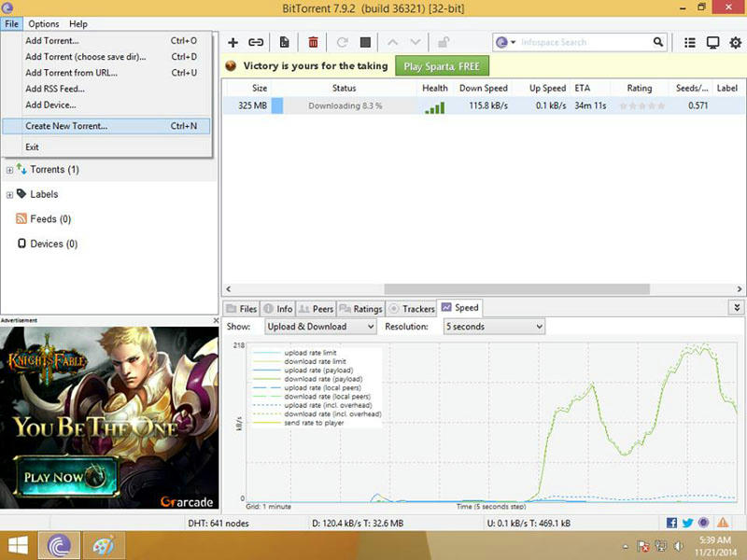Screen dimensions: 747x560
Task: Click Create New Torrent file icon
Action: [x=285, y=42]
